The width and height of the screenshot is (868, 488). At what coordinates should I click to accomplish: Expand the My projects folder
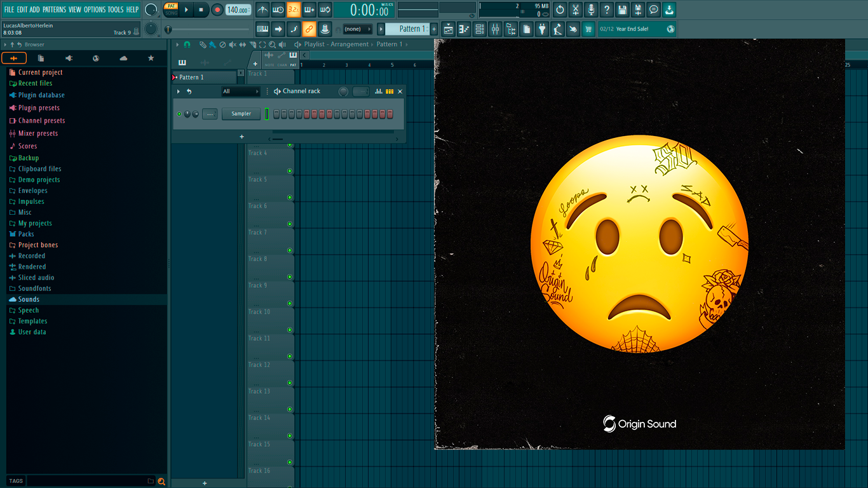(x=35, y=223)
